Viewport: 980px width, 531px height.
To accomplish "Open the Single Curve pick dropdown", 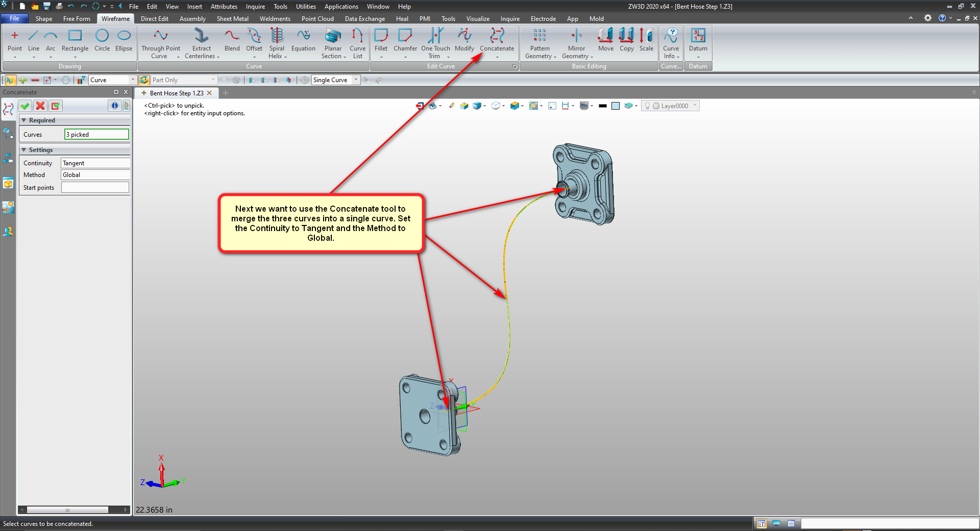I will (x=356, y=80).
